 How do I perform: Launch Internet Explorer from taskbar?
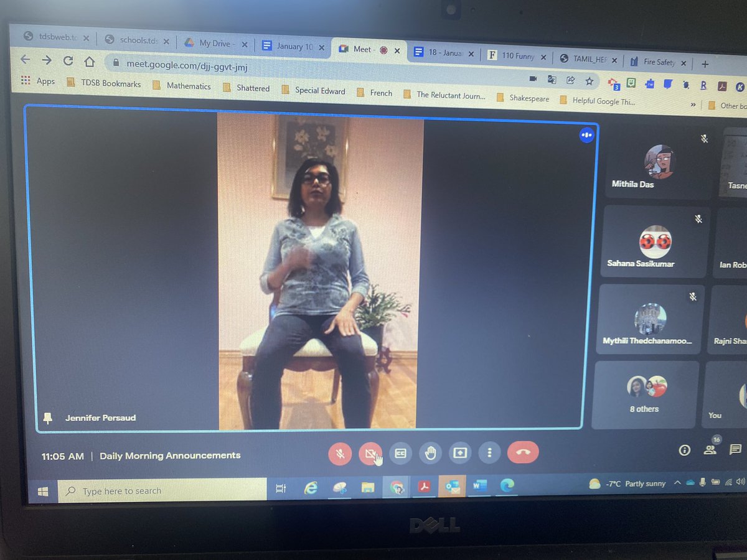coord(311,488)
